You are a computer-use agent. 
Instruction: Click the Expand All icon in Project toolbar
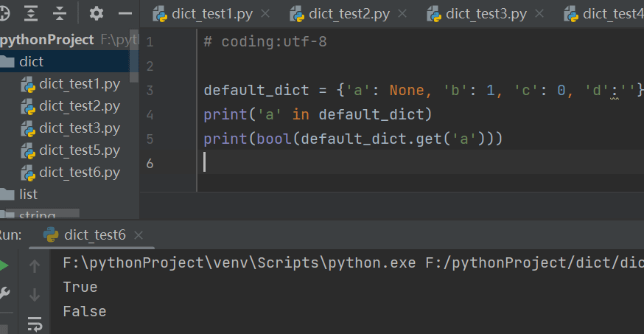pos(30,13)
